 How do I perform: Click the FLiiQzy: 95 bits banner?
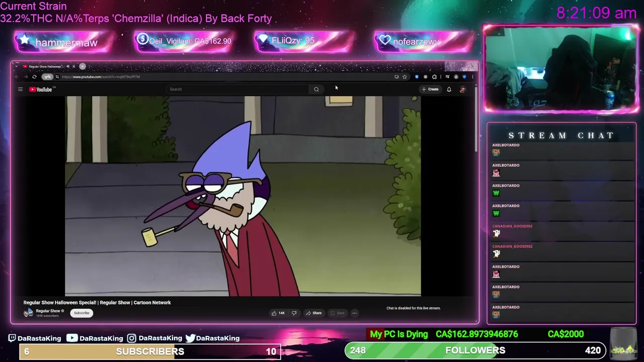coord(305,41)
